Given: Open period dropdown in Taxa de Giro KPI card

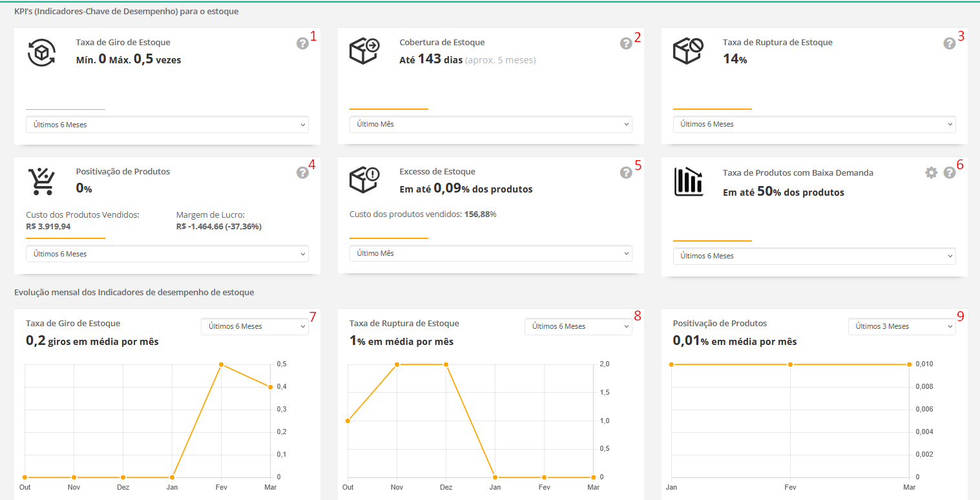Looking at the screenshot, I should coord(167,125).
